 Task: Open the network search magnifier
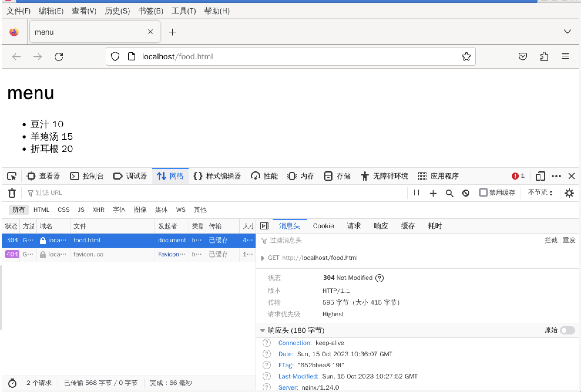(449, 193)
